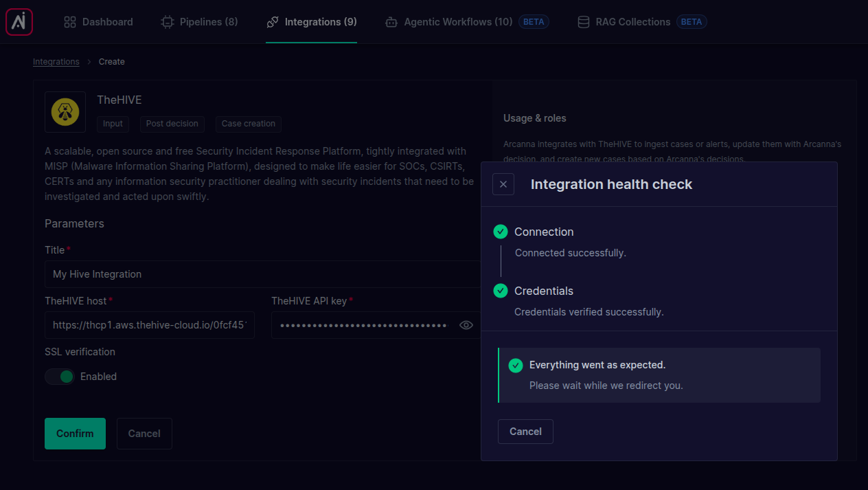Click the Post decision tag

point(172,124)
